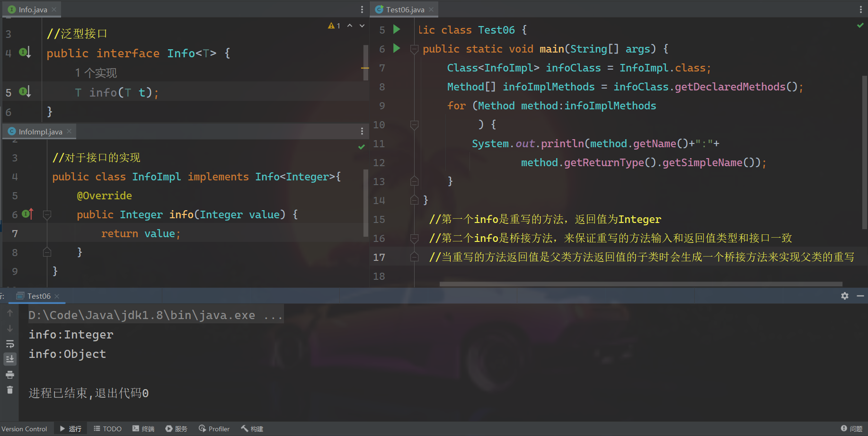This screenshot has height=436, width=868.
Task: Open the Version Control tool window
Action: (x=24, y=429)
